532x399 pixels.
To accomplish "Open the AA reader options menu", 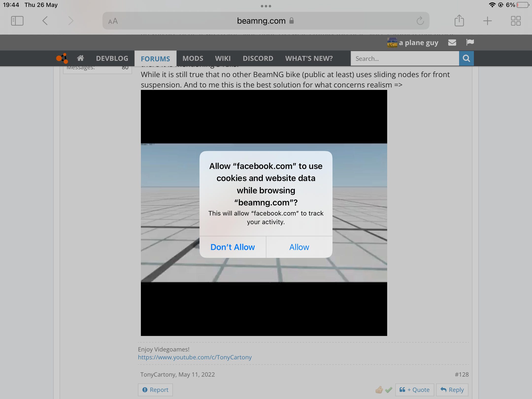I will click(x=113, y=21).
